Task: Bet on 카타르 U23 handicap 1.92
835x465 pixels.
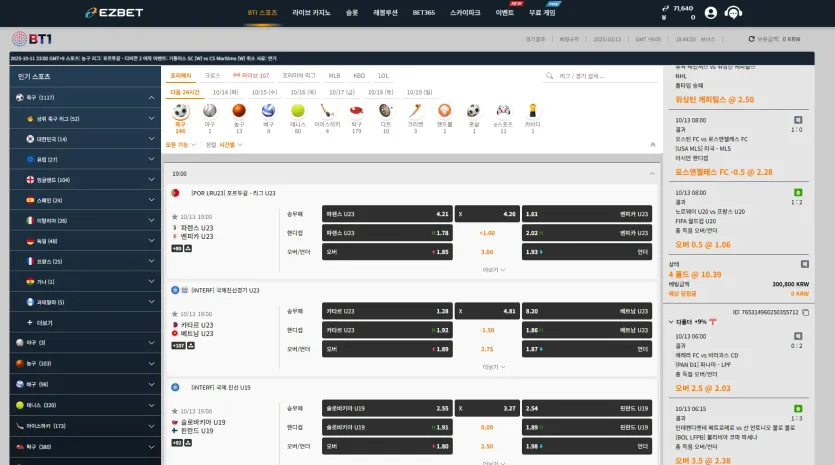Action: tap(387, 330)
